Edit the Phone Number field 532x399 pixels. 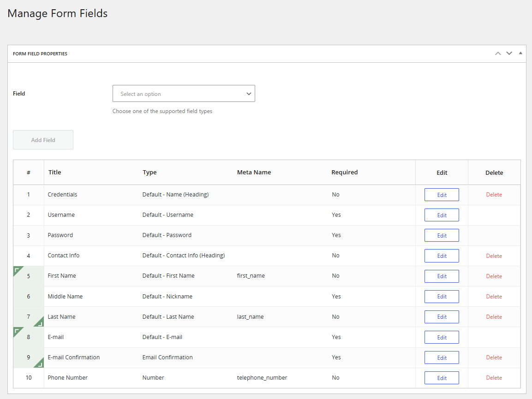pyautogui.click(x=442, y=378)
